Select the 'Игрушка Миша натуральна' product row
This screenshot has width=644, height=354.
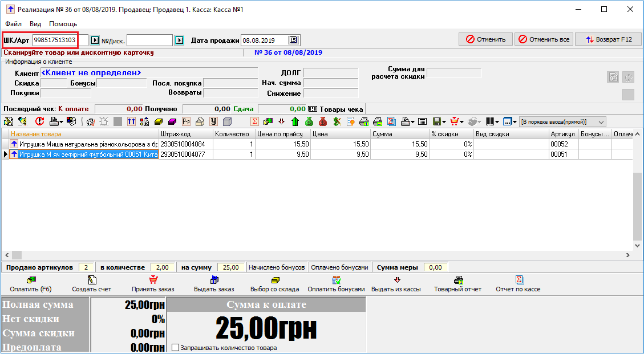click(86, 144)
